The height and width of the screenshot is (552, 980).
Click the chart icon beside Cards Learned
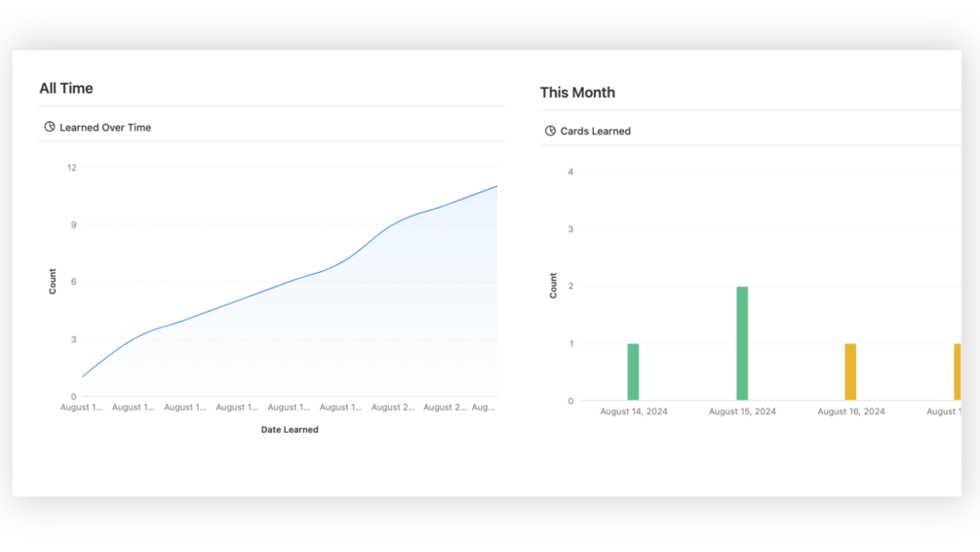[x=550, y=131]
